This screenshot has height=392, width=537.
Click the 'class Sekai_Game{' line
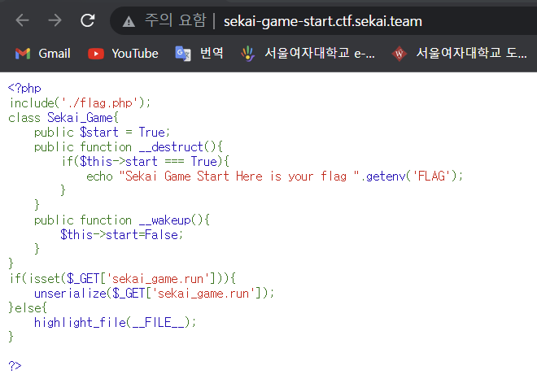point(63,118)
